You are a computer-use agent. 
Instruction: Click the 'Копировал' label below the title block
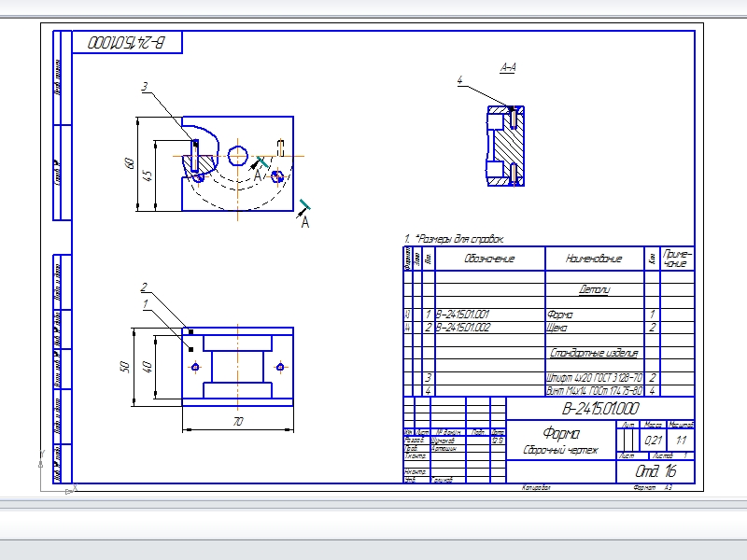[536, 487]
